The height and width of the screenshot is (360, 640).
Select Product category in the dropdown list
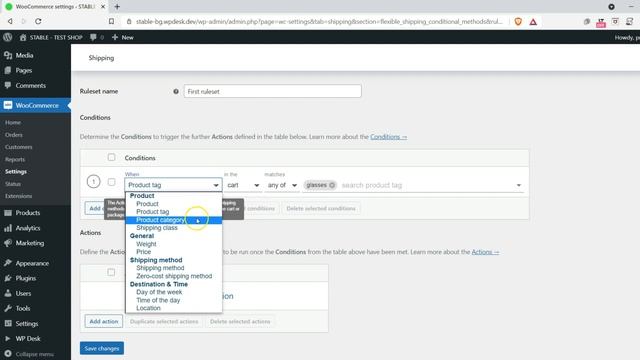pyautogui.click(x=173, y=220)
